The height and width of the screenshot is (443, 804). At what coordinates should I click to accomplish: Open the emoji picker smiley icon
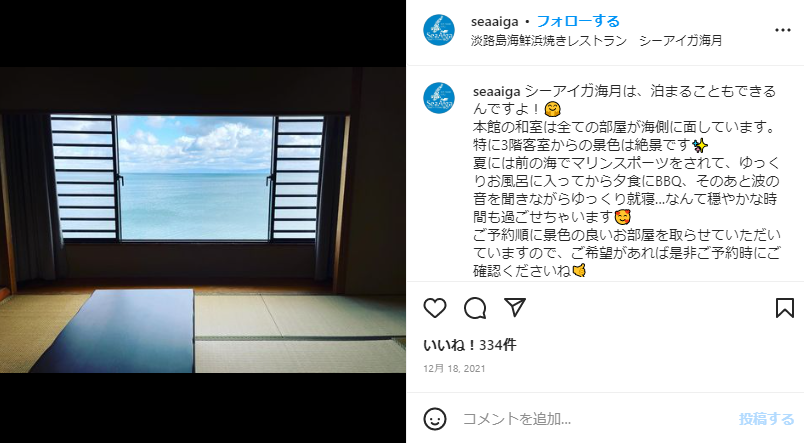435,419
